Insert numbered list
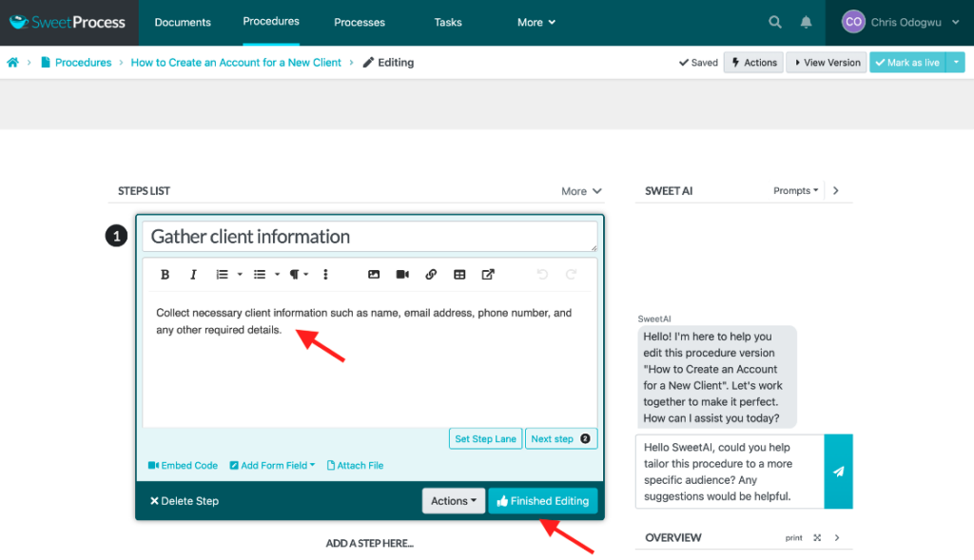The height and width of the screenshot is (560, 974). pyautogui.click(x=222, y=275)
